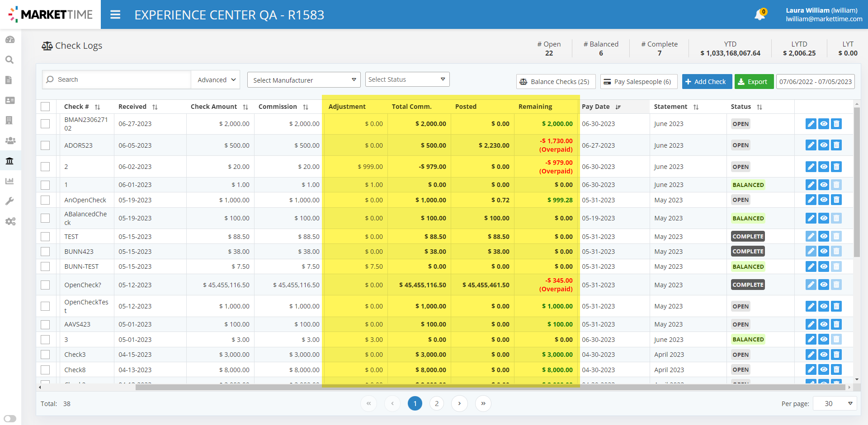Image resolution: width=868 pixels, height=425 pixels.
Task: Jump to the last page
Action: tap(483, 403)
